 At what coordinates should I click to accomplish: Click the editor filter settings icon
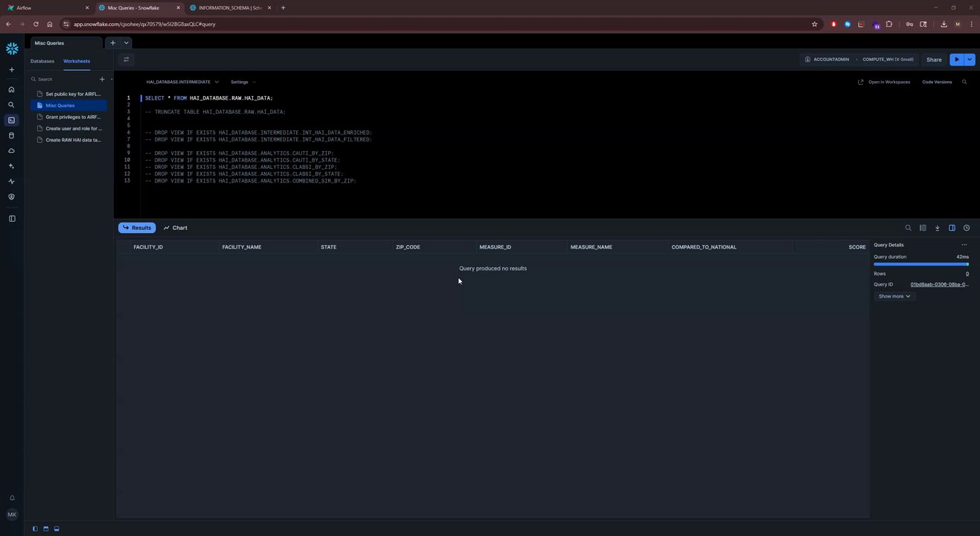[126, 60]
